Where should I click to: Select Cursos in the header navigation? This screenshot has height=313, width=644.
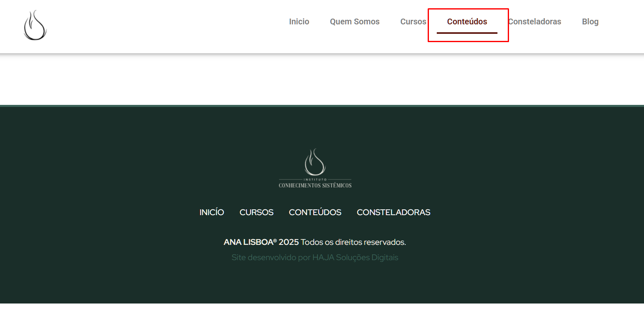click(413, 21)
